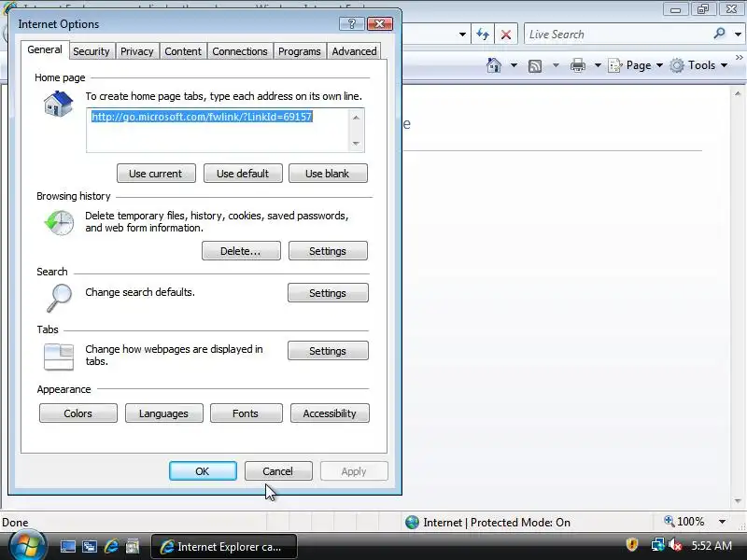Viewport: 747px width, 560px height.
Task: Click the security shield tray icon
Action: pyautogui.click(x=632, y=544)
